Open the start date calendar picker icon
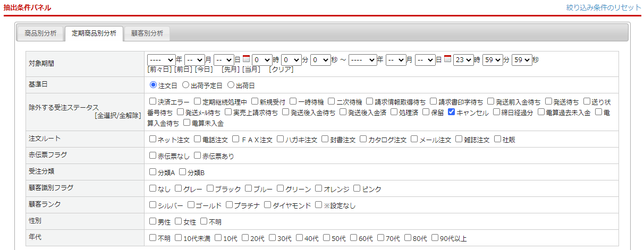Screen dimensions: 644x250 point(247,59)
